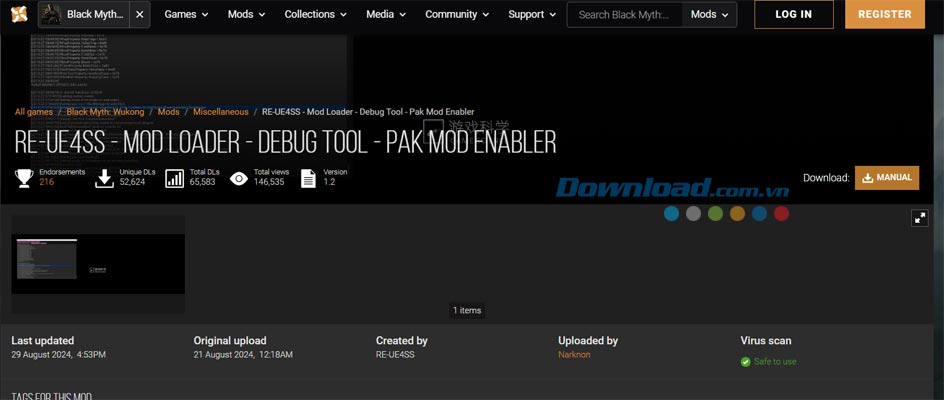Click the total downloads bar chart icon

tap(174, 178)
